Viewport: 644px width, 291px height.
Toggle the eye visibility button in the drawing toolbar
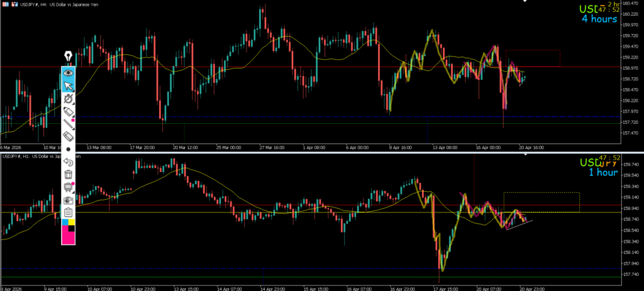[68, 73]
